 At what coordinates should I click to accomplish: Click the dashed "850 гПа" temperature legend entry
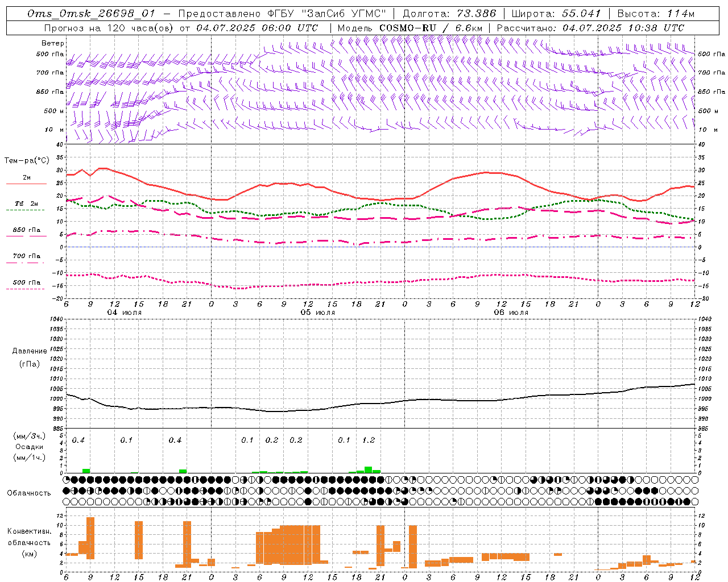(x=27, y=230)
